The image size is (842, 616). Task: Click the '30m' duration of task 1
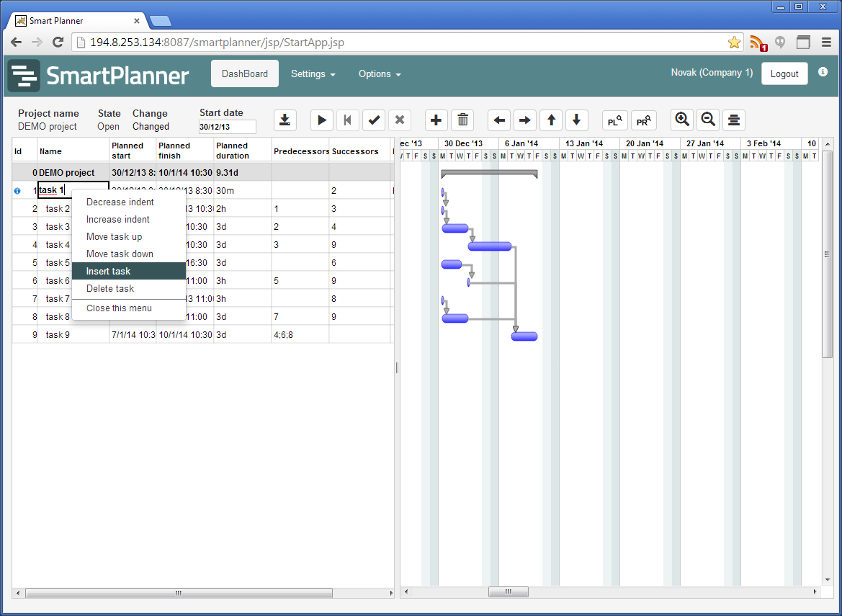(x=242, y=191)
